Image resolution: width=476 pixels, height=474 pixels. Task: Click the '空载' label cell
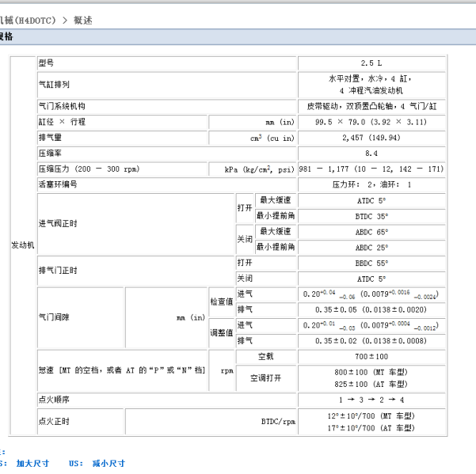[266, 357]
